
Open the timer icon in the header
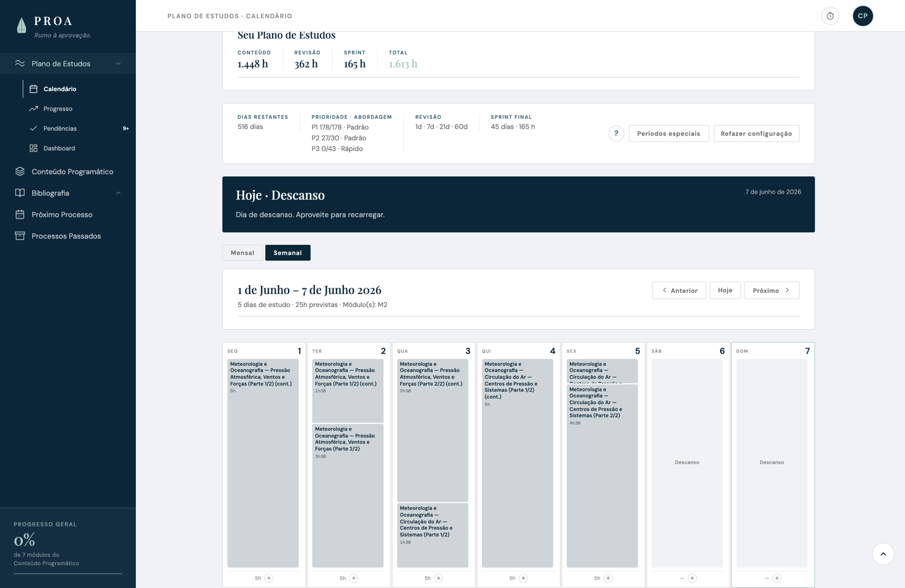830,16
